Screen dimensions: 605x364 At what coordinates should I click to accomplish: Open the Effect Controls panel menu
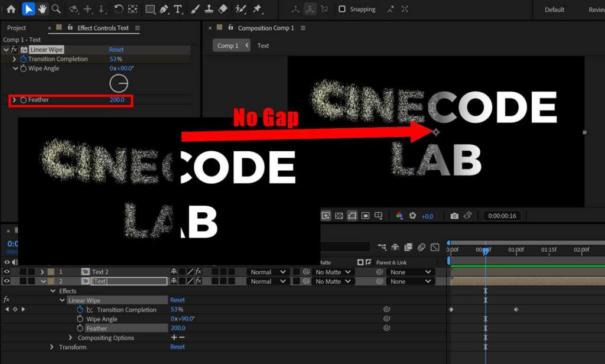(x=137, y=28)
